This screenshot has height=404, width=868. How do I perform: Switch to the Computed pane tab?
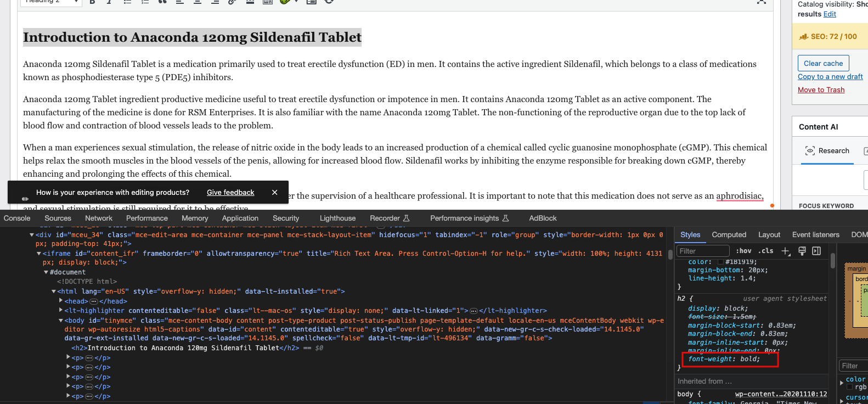coord(729,234)
